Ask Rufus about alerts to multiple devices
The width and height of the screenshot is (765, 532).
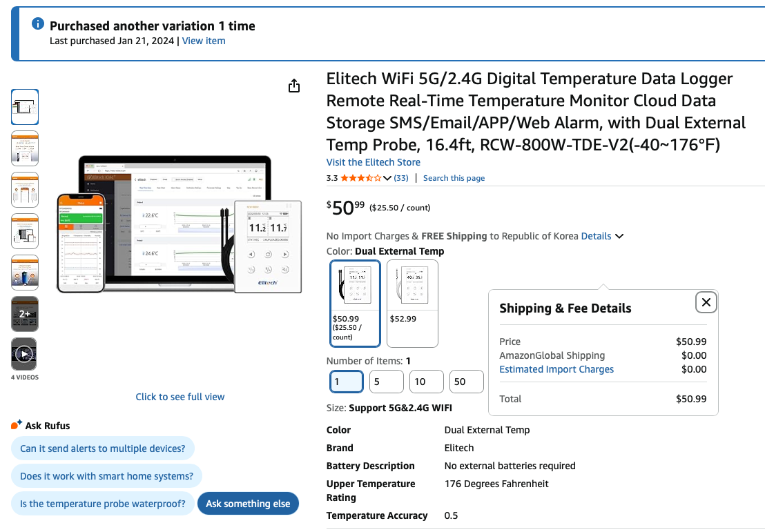tap(102, 449)
